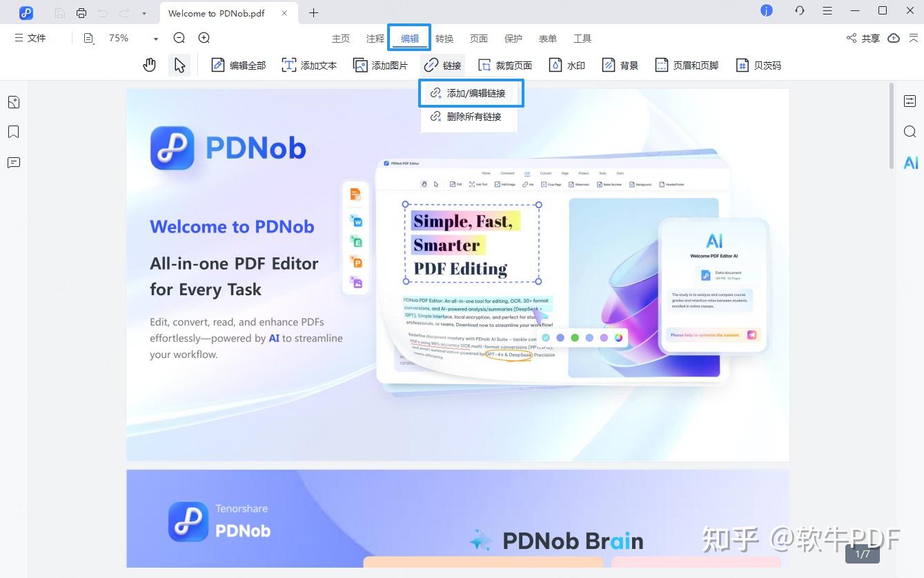Click the Share (共享) button
924x578 pixels.
863,39
